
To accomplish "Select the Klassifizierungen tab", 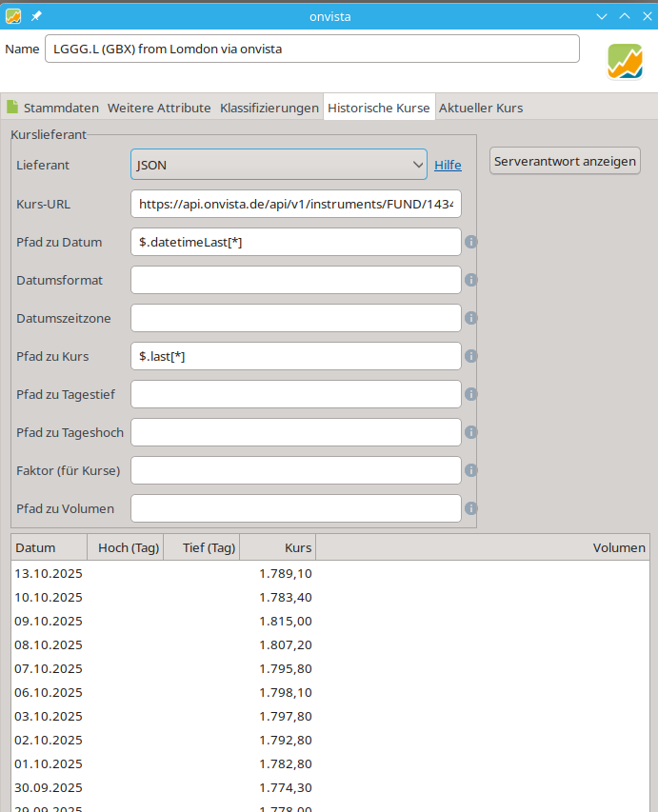I will [x=269, y=108].
